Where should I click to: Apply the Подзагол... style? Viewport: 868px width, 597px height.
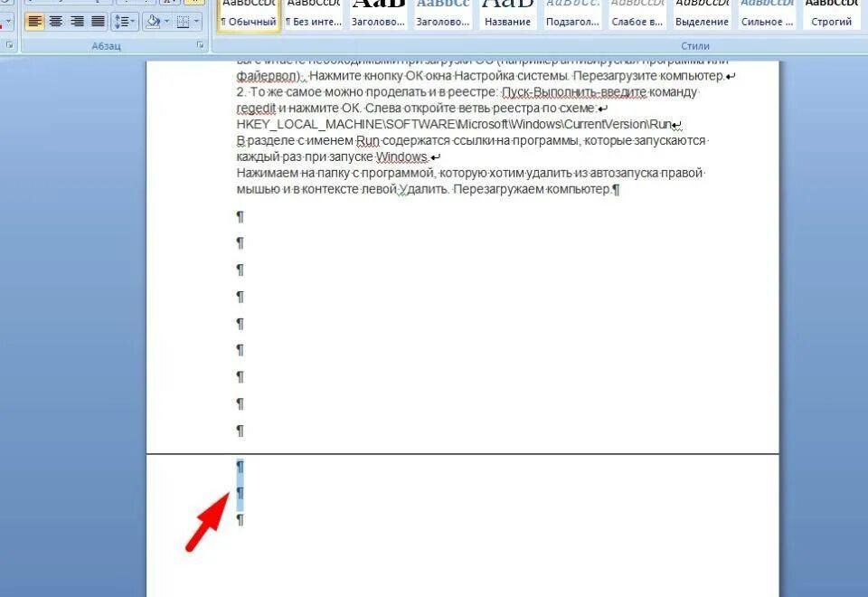click(572, 15)
